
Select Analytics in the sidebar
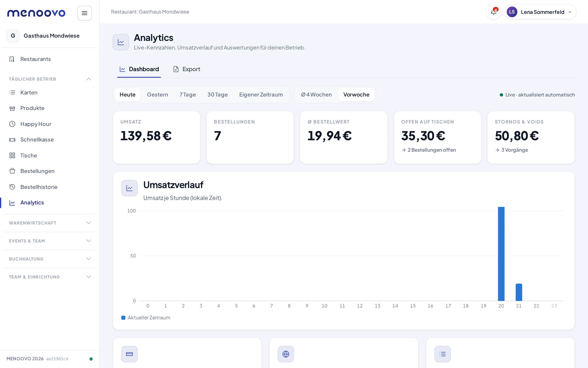(50, 203)
